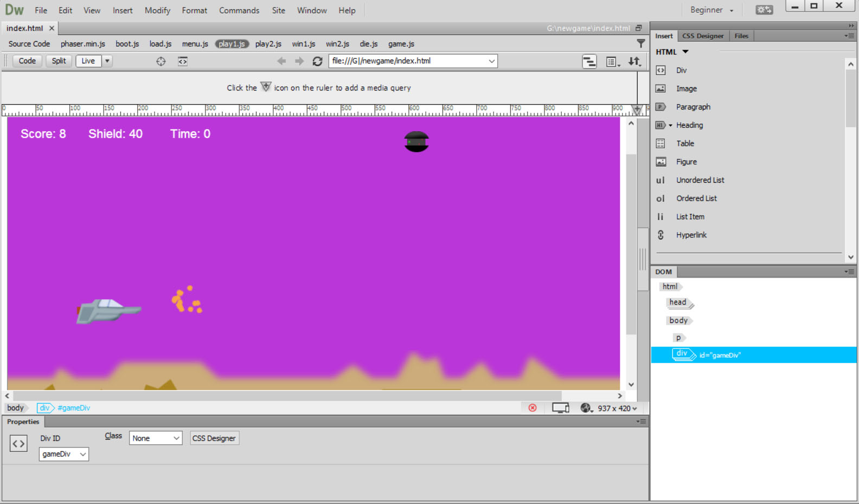The width and height of the screenshot is (859, 504).
Task: Toggle the Live view button
Action: click(x=88, y=61)
